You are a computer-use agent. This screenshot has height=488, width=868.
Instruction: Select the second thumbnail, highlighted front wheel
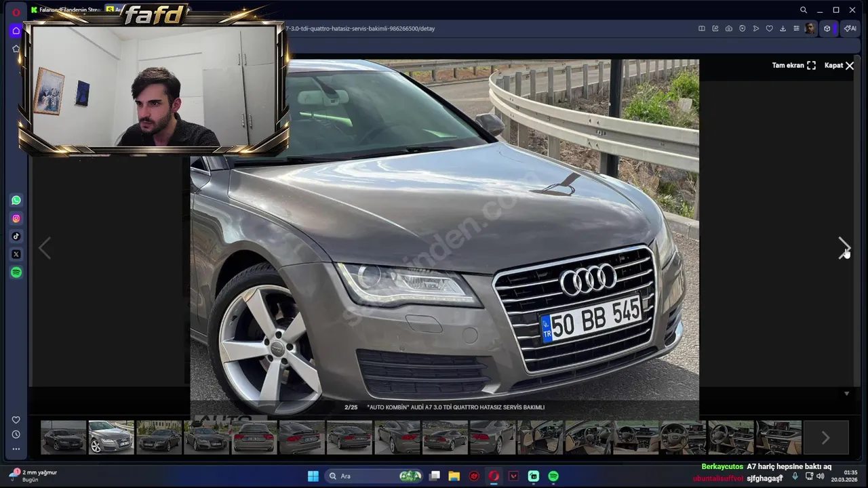(x=111, y=437)
